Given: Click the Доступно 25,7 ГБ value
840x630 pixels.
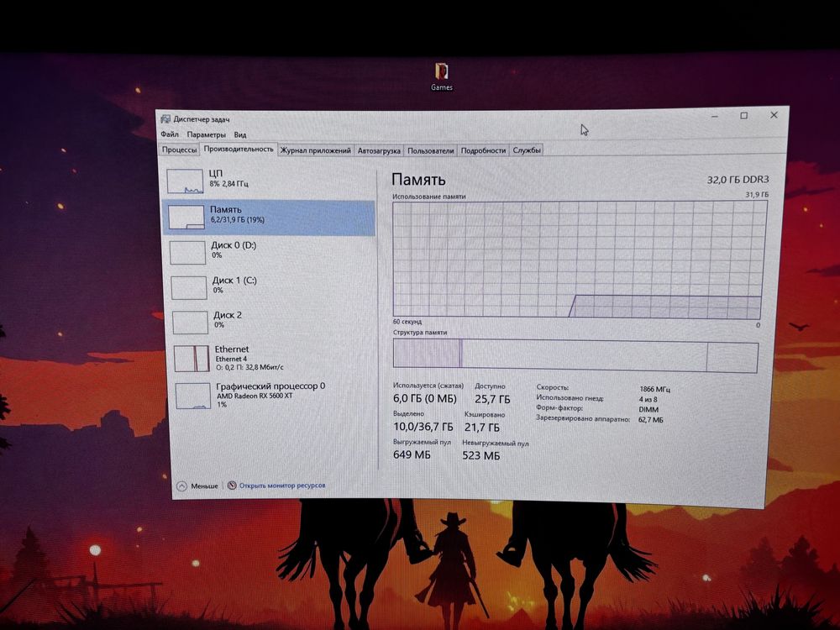Looking at the screenshot, I should [492, 399].
